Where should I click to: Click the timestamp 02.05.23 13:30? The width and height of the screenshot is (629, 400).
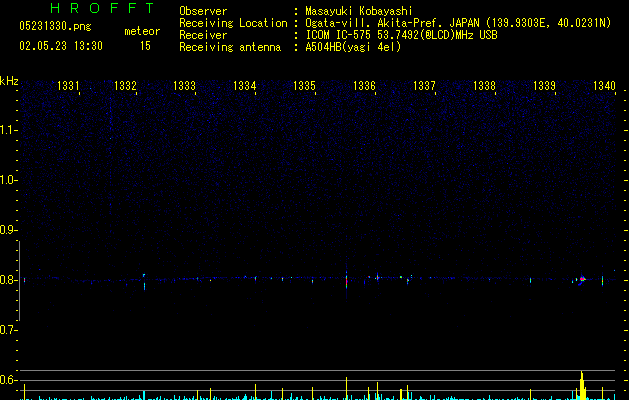[x=61, y=46]
